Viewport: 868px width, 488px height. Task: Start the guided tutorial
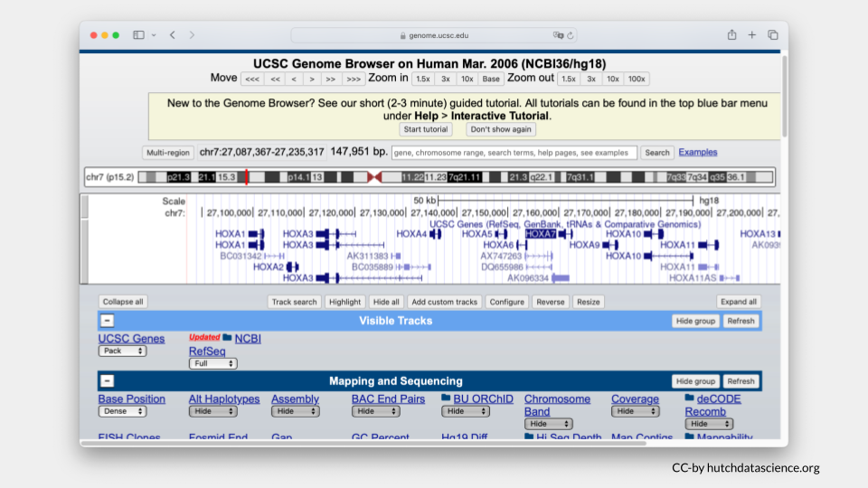tap(425, 129)
